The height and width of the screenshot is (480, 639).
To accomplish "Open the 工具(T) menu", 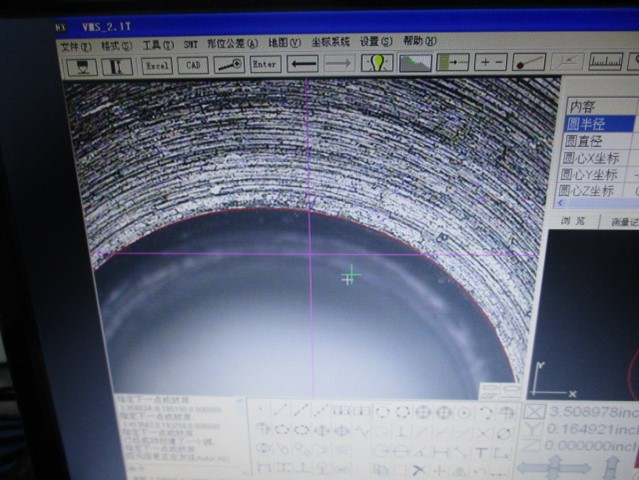I will (x=158, y=45).
